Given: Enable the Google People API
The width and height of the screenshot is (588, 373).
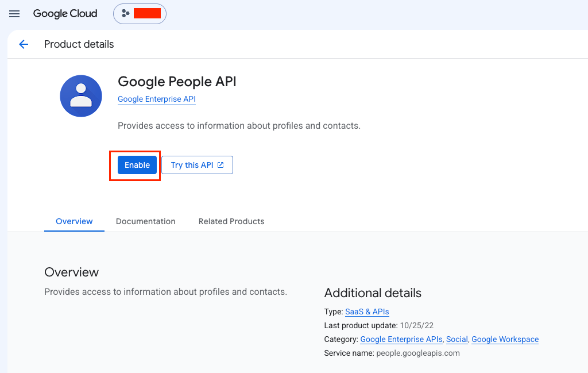Looking at the screenshot, I should (137, 165).
